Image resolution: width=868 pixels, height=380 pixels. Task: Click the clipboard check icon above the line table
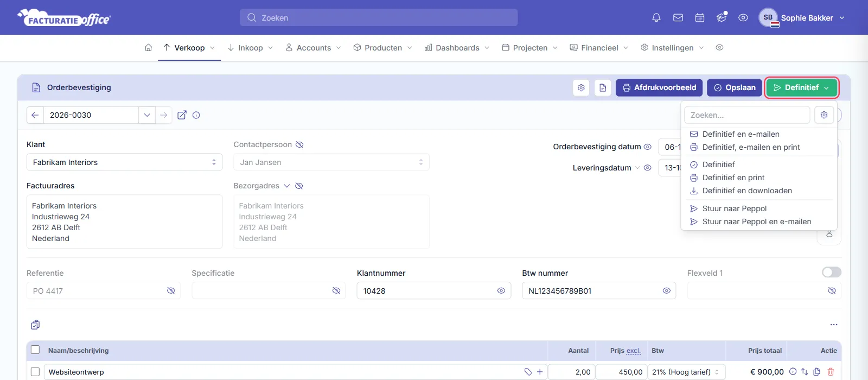[x=35, y=325]
